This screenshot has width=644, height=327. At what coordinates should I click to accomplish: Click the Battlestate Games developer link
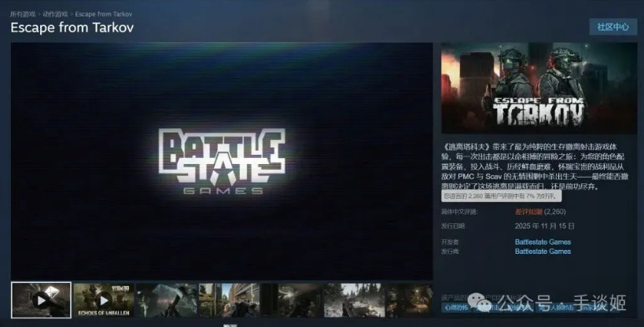[x=543, y=242]
